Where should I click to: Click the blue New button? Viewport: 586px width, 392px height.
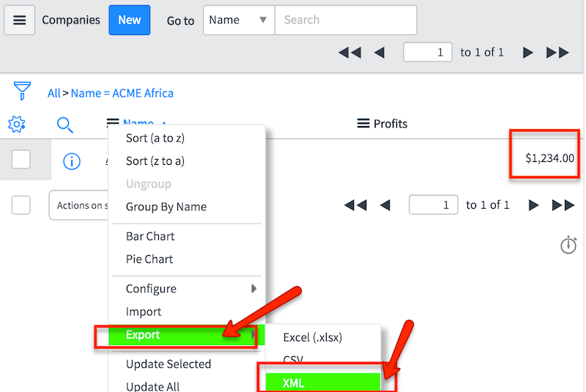(x=130, y=21)
